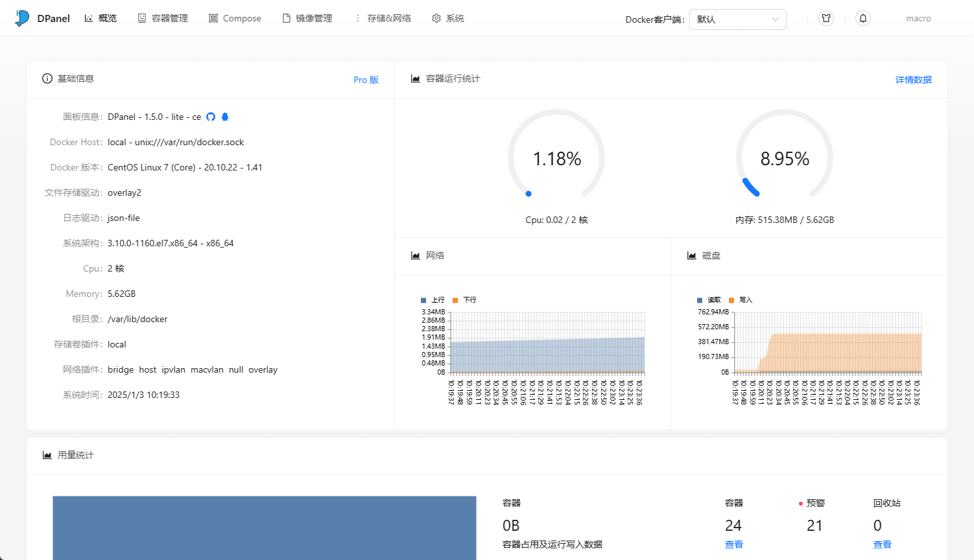Click the 容器运行统计 chart icon
The image size is (974, 560).
pyautogui.click(x=416, y=78)
